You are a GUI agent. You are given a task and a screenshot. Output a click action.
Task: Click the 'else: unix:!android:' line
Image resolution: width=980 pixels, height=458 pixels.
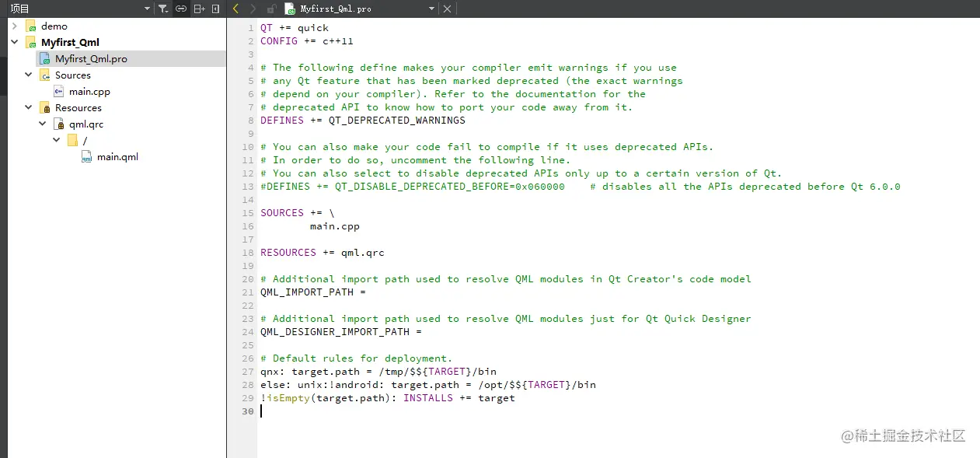[x=428, y=384]
